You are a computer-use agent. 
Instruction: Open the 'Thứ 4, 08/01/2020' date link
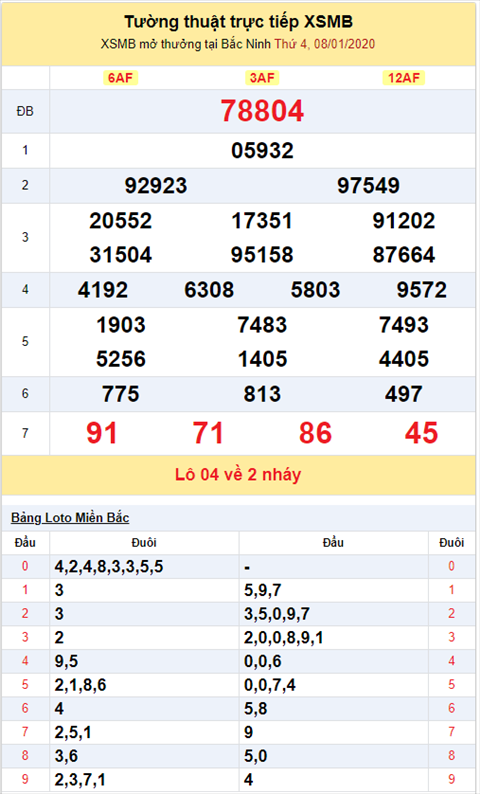[325, 44]
